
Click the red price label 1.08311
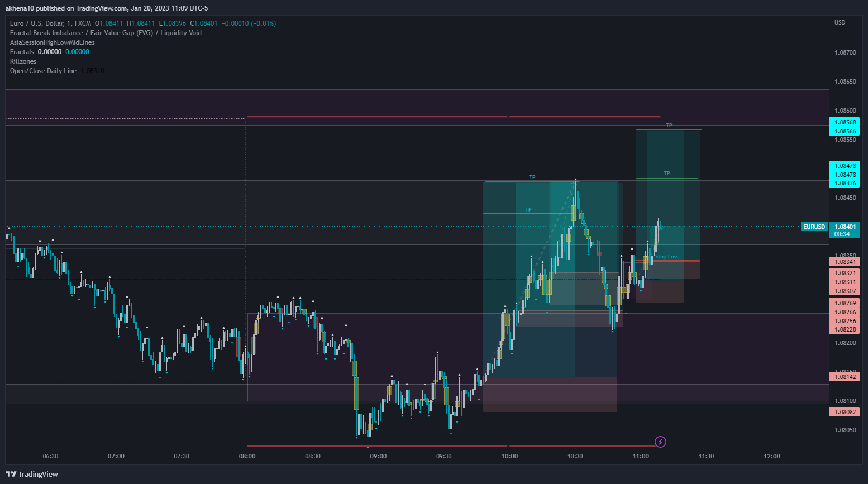pos(845,282)
